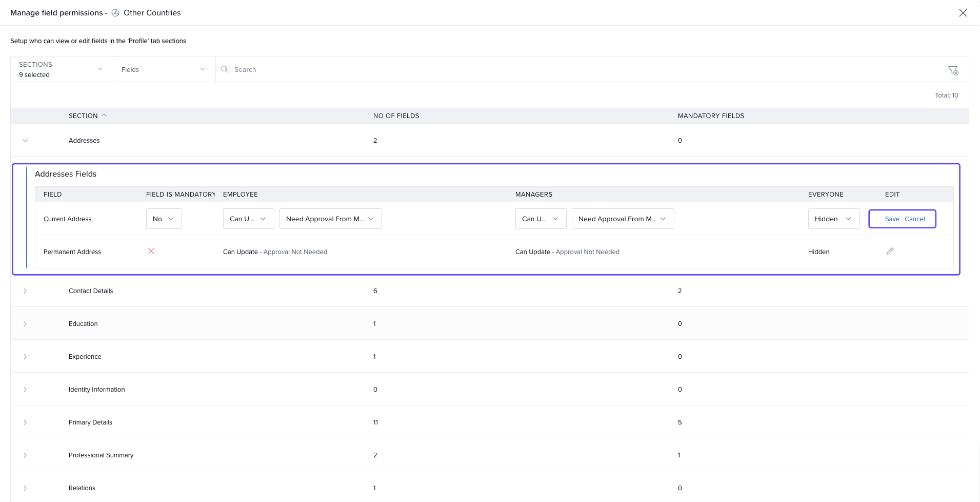
Task: Click the globe icon beside Other Countries
Action: (116, 13)
